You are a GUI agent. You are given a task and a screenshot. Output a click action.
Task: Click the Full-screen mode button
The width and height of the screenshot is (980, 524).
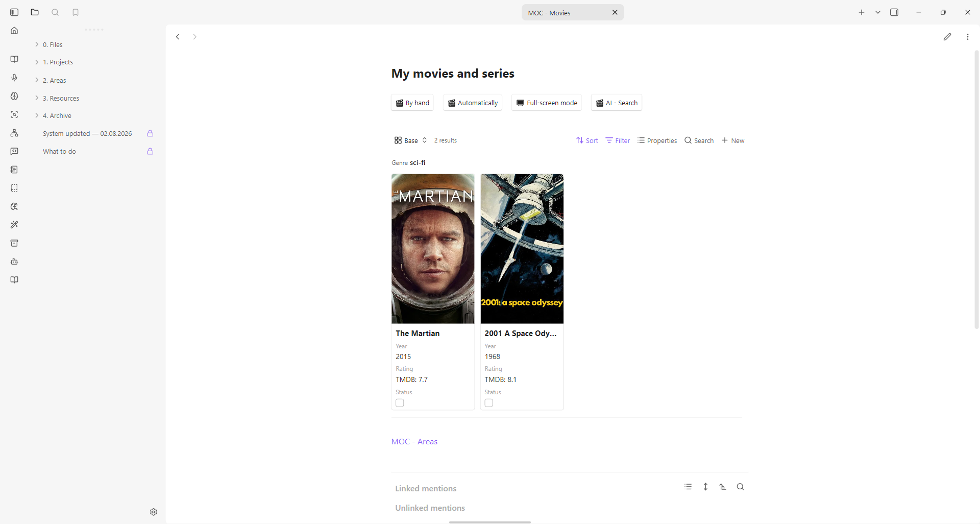pyautogui.click(x=547, y=103)
